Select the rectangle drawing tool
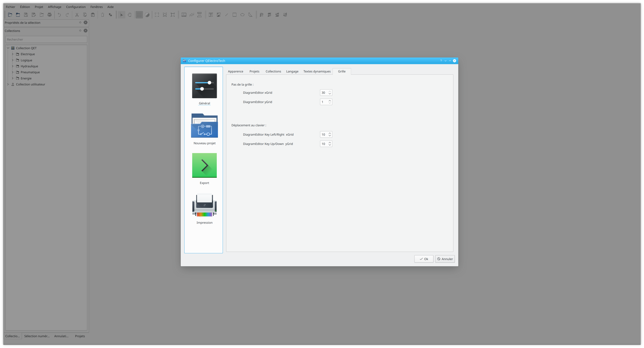 235,15
